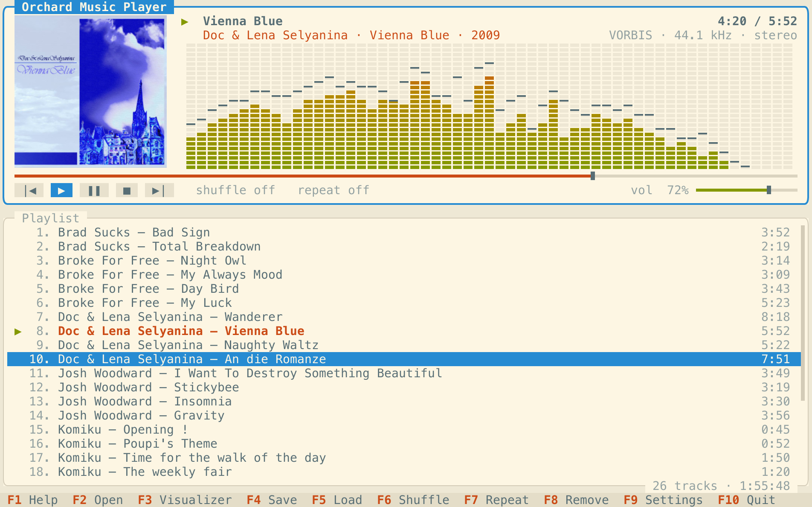
Task: Select Komiku – Time for the walk of the day
Action: coord(404,458)
